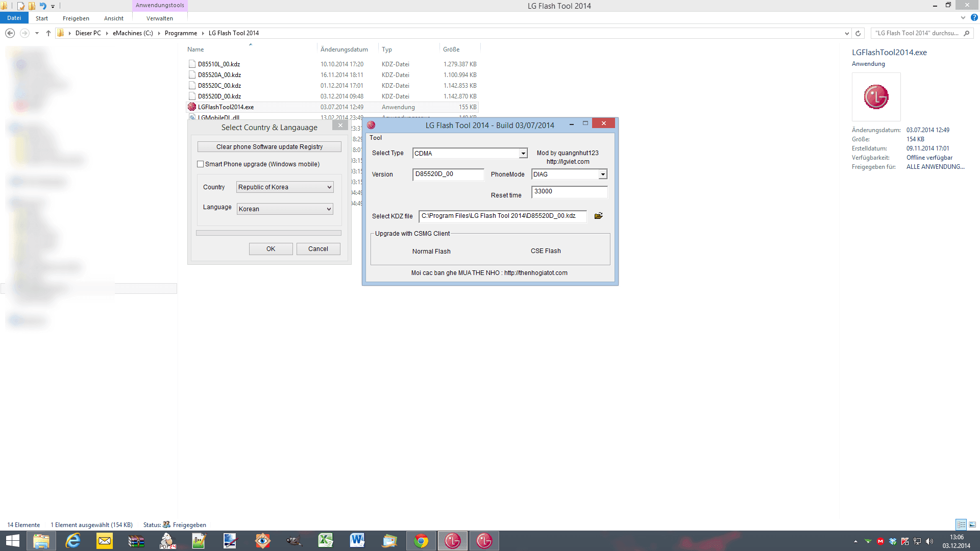Click the Explorer back navigation arrow
This screenshot has height=551, width=980.
click(10, 33)
